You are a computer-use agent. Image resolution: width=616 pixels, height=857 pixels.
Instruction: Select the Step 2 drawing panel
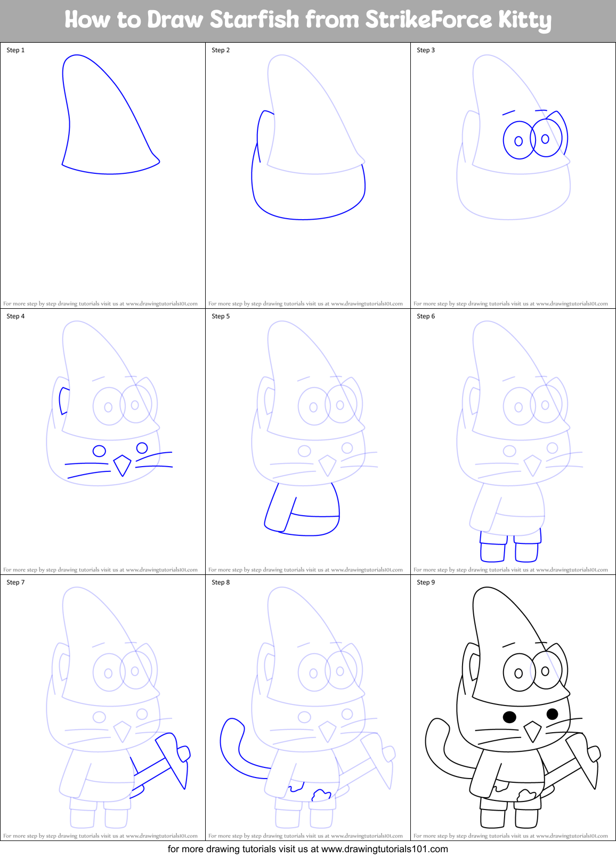point(308,175)
